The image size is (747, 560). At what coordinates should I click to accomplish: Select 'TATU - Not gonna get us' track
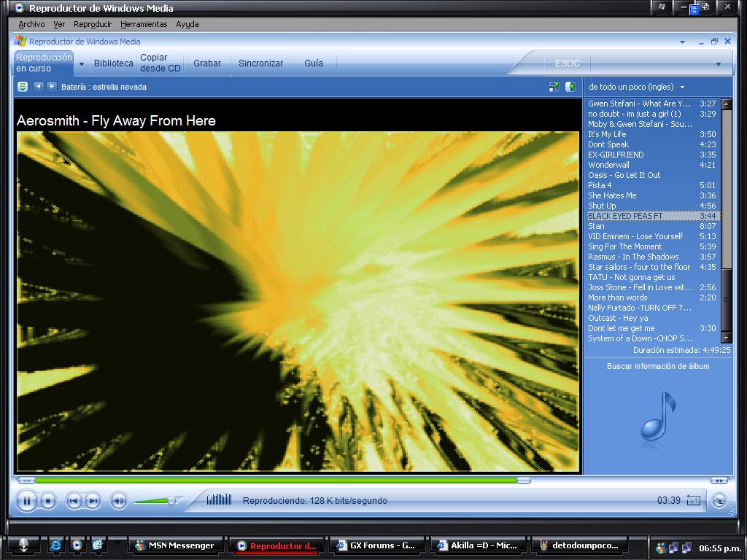coord(652,277)
